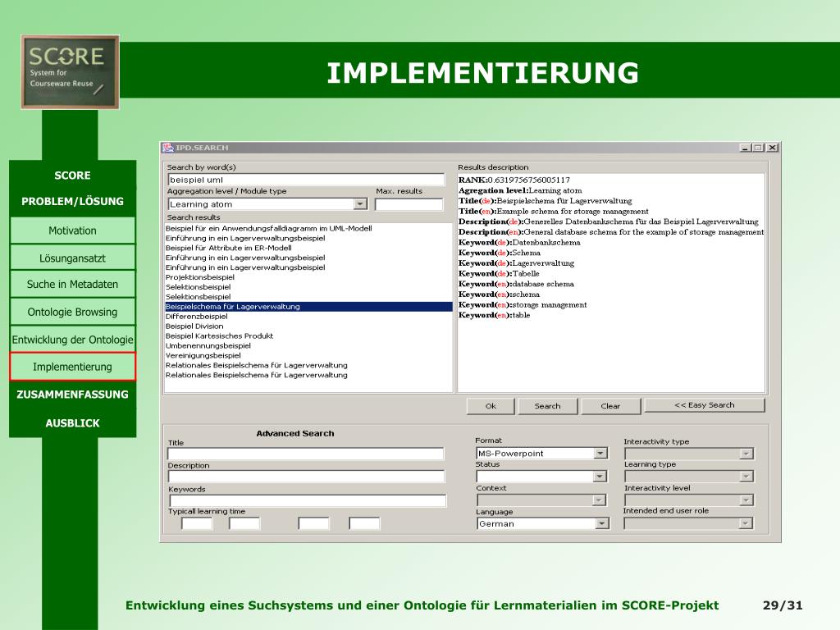The width and height of the screenshot is (840, 630).
Task: Select the Implementierung navigation item
Action: [72, 367]
